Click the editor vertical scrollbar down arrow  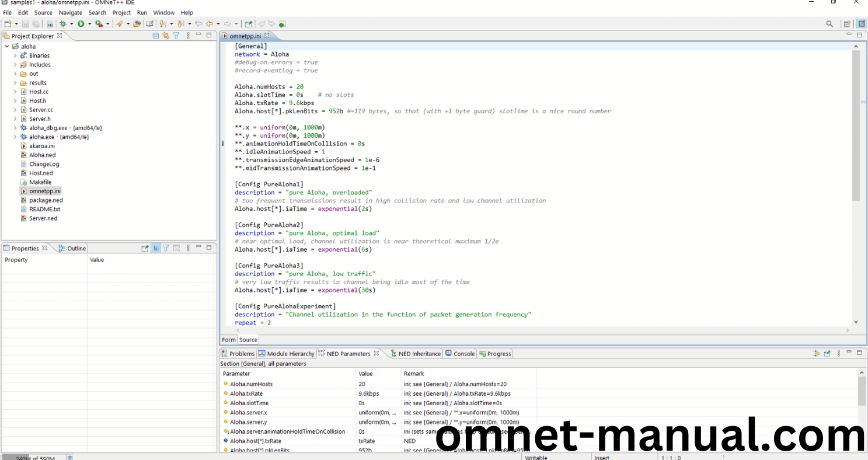pyautogui.click(x=856, y=322)
